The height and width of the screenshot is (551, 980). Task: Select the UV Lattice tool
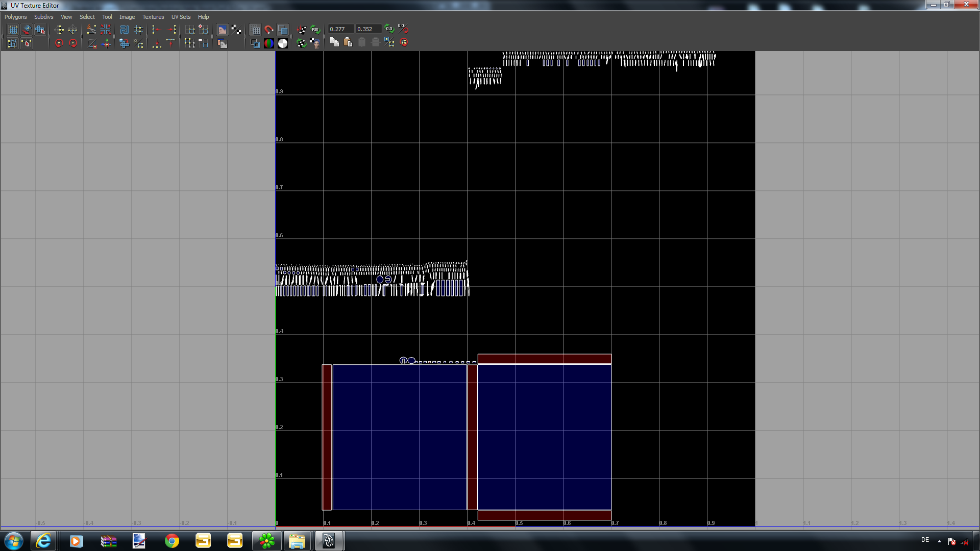point(13,30)
